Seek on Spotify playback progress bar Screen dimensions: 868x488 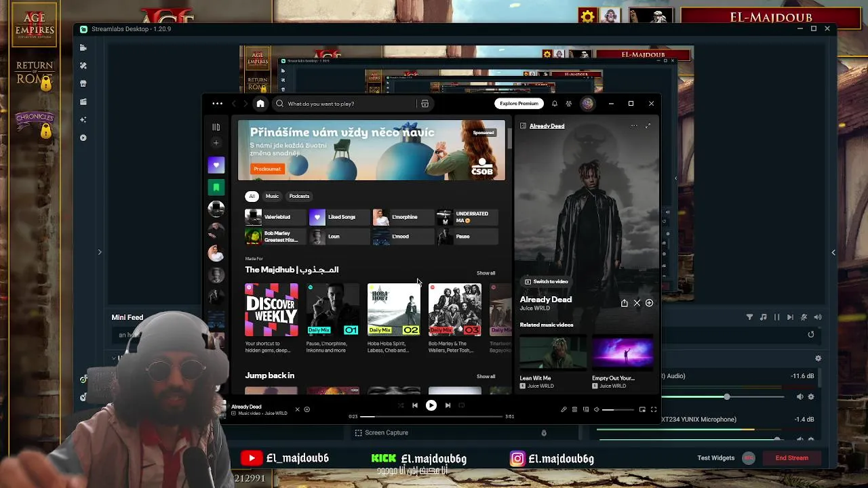click(432, 416)
